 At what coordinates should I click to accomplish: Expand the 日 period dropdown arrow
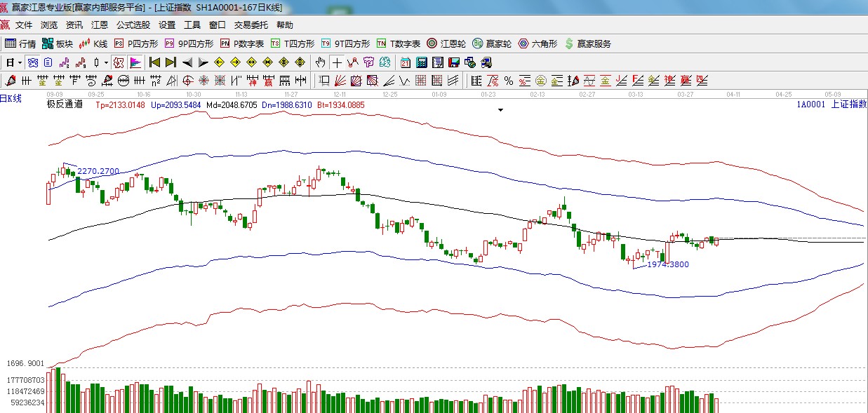[20, 62]
